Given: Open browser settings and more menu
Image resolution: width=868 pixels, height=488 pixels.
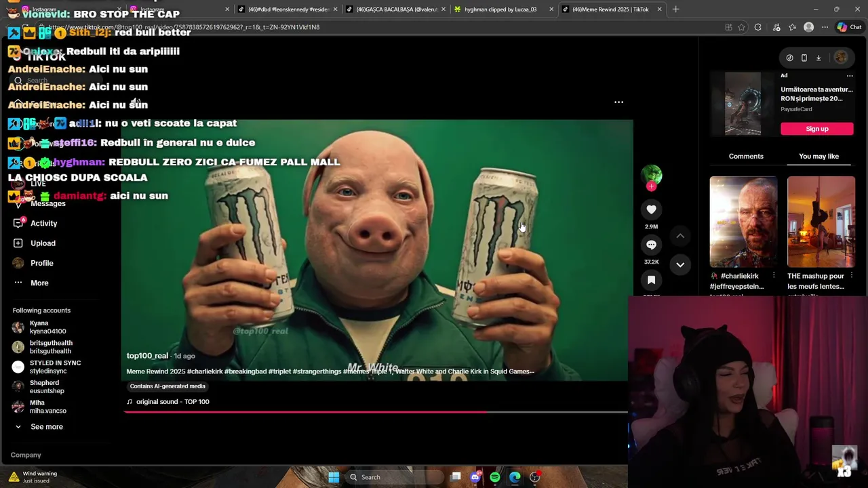Looking at the screenshot, I should (825, 27).
